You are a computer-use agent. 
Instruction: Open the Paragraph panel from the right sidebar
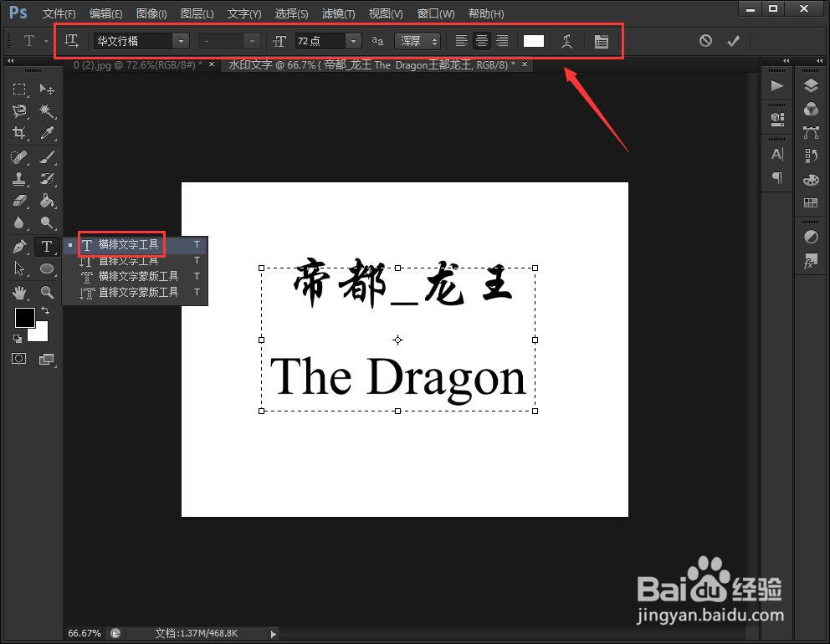(776, 179)
